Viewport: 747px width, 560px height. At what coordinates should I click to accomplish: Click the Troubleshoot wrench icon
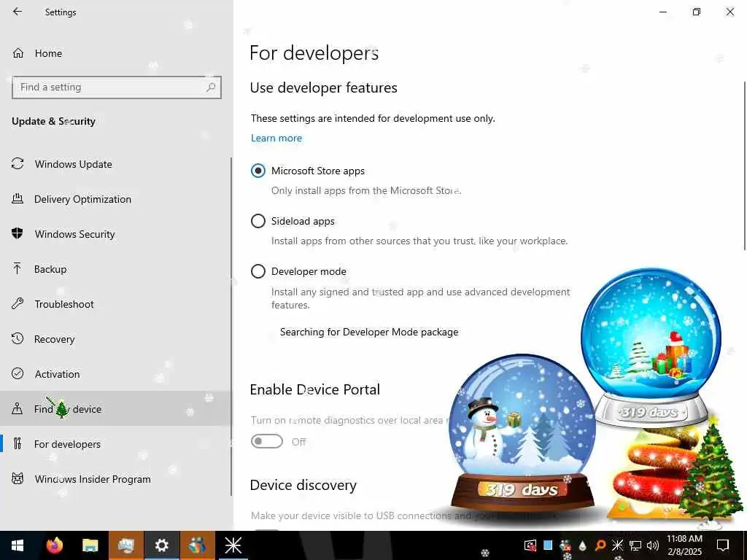tap(18, 304)
